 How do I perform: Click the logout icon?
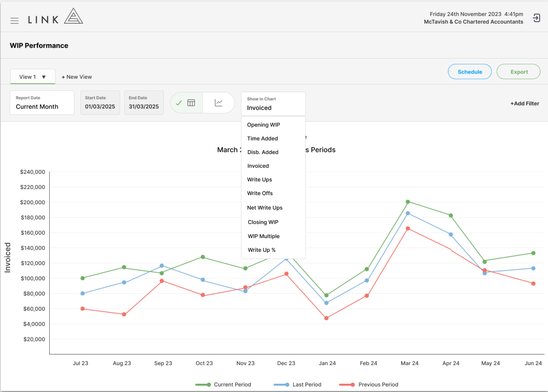click(536, 18)
